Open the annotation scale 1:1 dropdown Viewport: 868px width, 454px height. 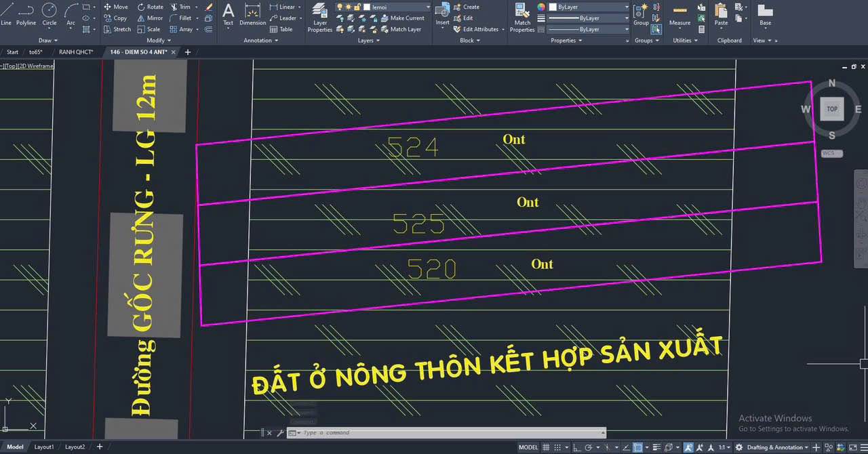click(x=724, y=447)
